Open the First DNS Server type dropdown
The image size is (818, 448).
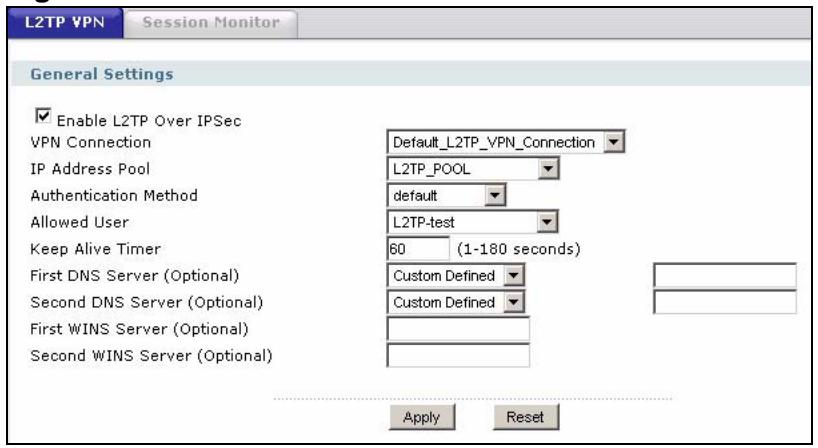click(x=455, y=275)
